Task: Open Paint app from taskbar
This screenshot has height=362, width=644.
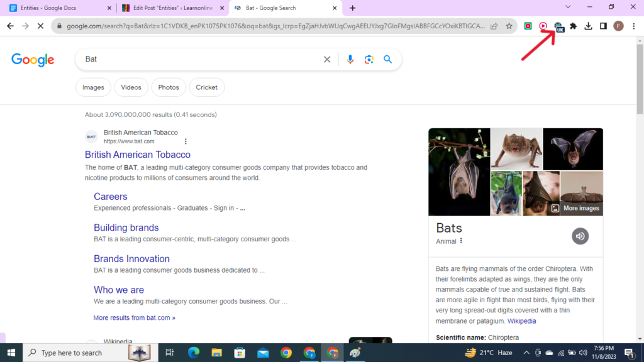Action: 355,353
